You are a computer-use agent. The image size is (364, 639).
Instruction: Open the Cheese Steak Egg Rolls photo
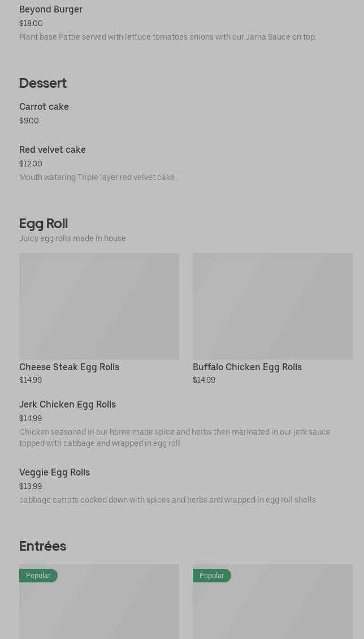99,306
